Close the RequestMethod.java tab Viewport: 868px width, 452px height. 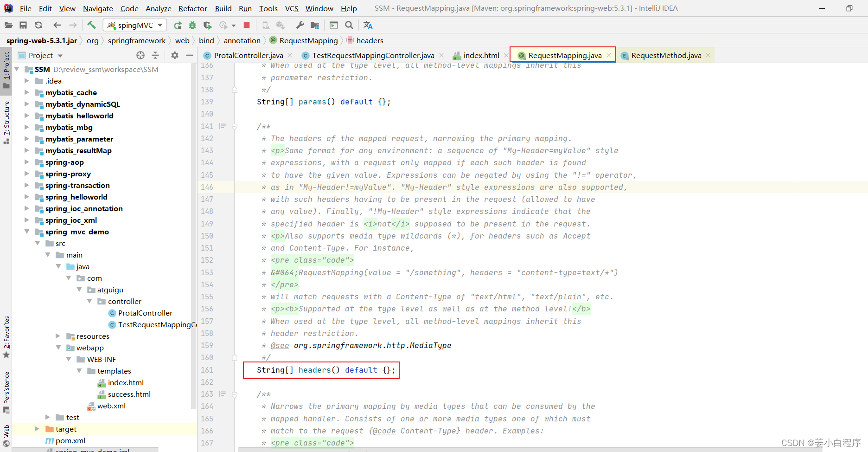[x=708, y=55]
